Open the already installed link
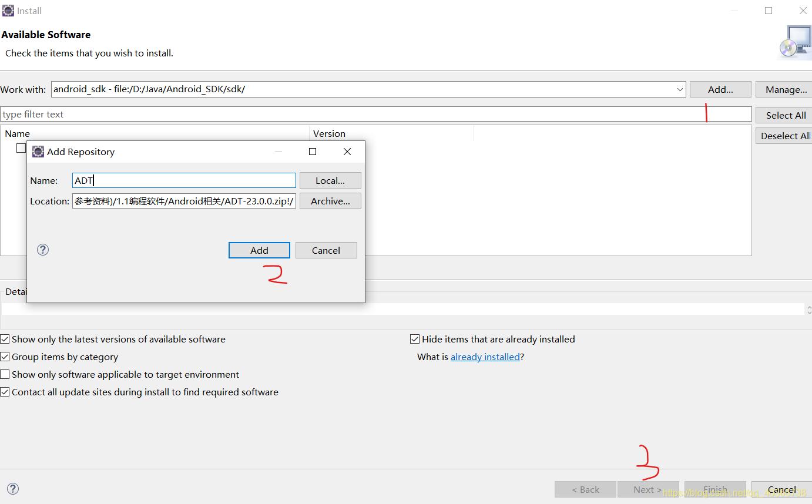812x504 pixels. coord(485,357)
